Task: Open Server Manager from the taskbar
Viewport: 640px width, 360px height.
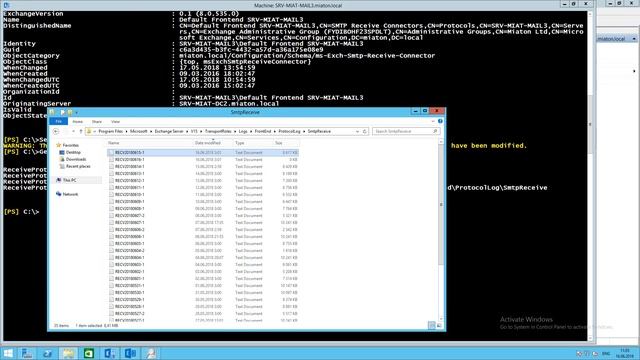Action: coord(27,353)
